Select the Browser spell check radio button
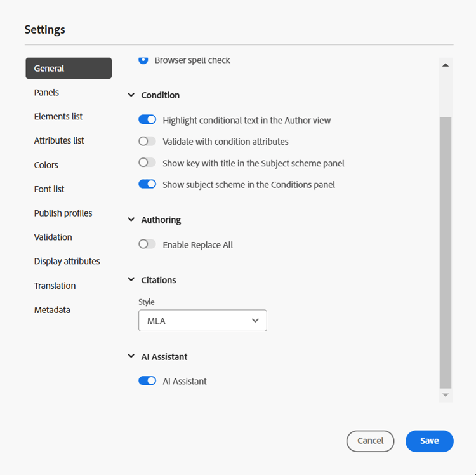Image resolution: width=476 pixels, height=475 pixels. pyautogui.click(x=143, y=60)
